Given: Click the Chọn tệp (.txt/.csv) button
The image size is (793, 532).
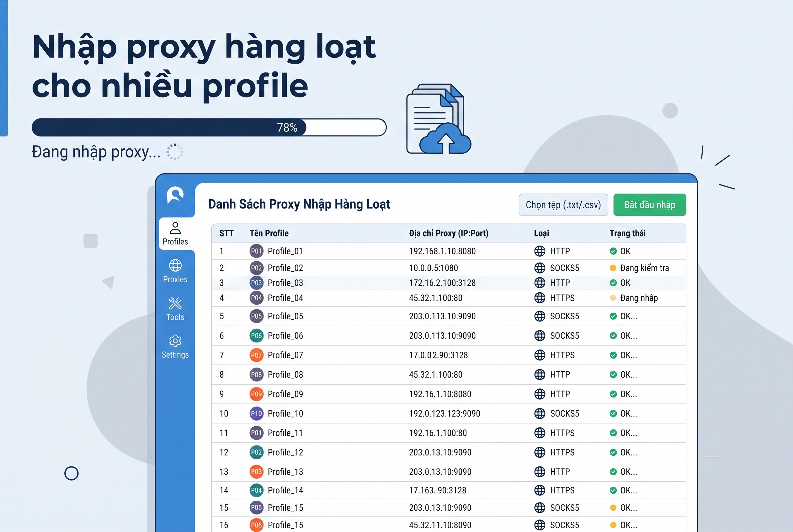Looking at the screenshot, I should 563,205.
